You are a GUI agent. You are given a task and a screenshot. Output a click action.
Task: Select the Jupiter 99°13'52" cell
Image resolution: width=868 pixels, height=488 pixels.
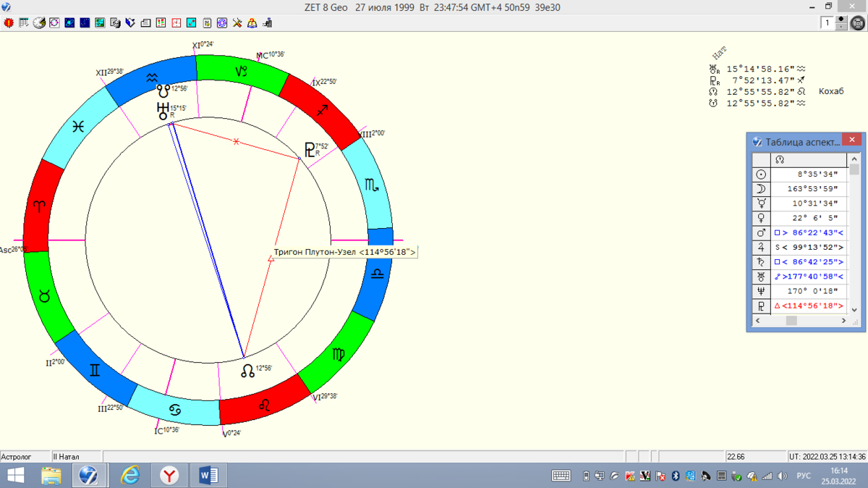[x=809, y=247]
